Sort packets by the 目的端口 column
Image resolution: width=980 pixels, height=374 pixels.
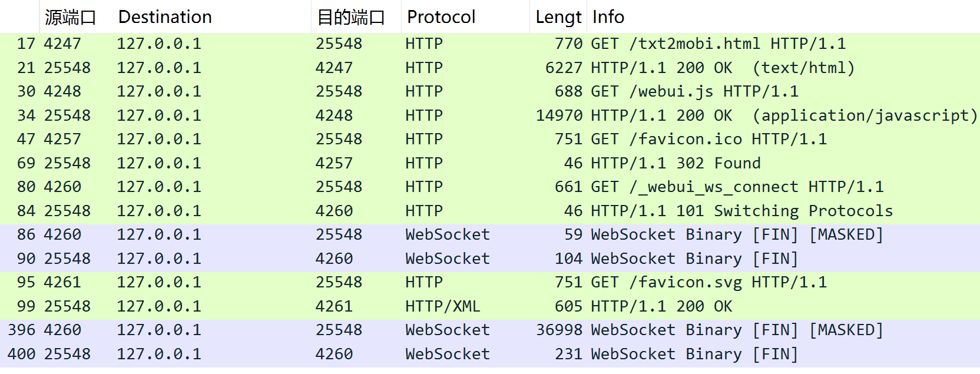[352, 16]
